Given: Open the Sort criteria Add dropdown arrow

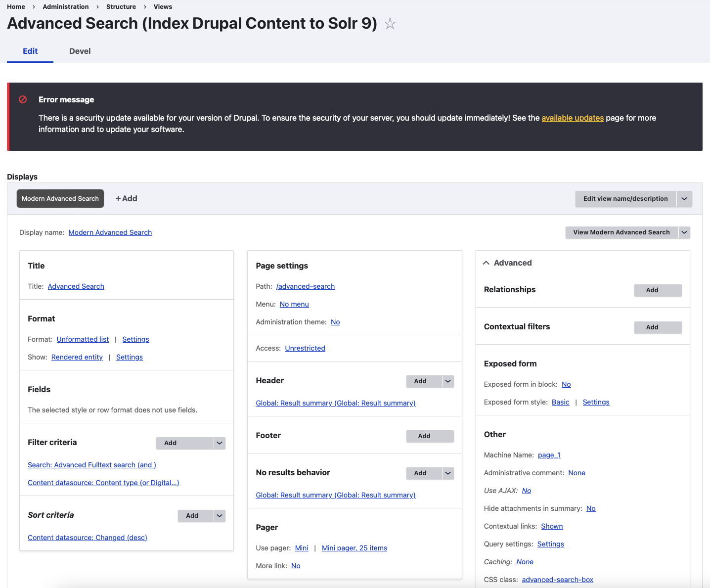Looking at the screenshot, I should (x=220, y=516).
